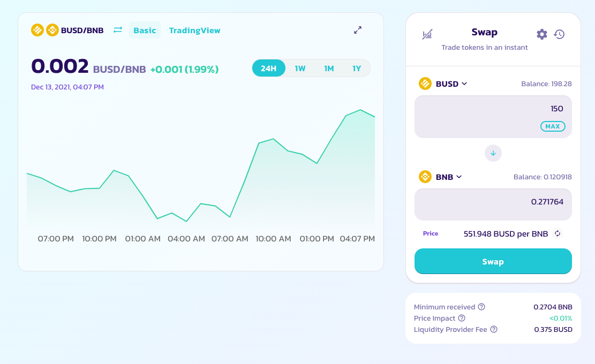Viewport: 595px width, 364px height.
Task: Click the BUSD/BNB pair title
Action: [x=82, y=31]
